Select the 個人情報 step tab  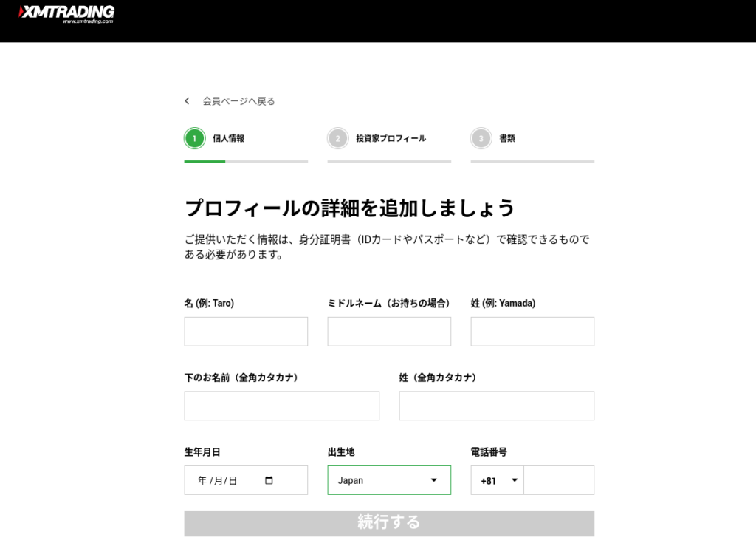[228, 138]
